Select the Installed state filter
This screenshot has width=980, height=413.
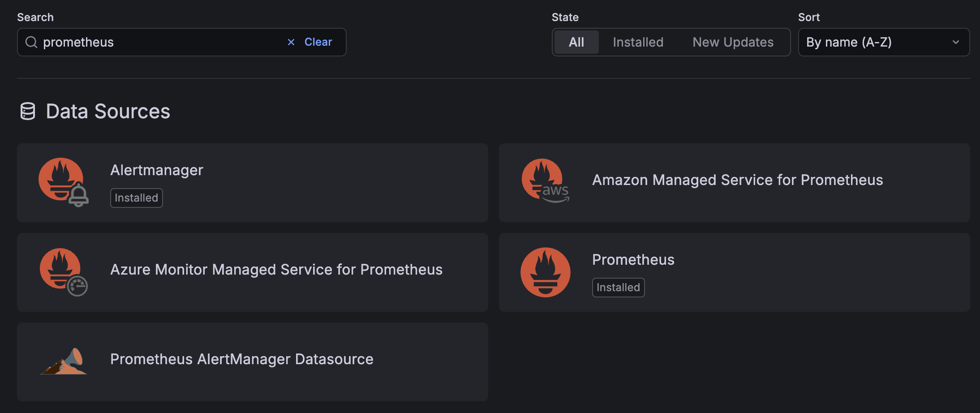(x=638, y=42)
